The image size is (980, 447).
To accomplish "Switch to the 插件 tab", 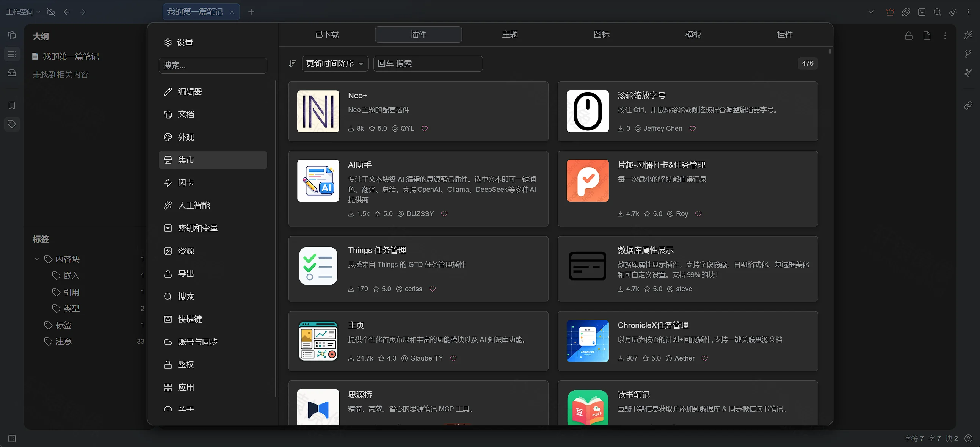I will click(x=418, y=34).
